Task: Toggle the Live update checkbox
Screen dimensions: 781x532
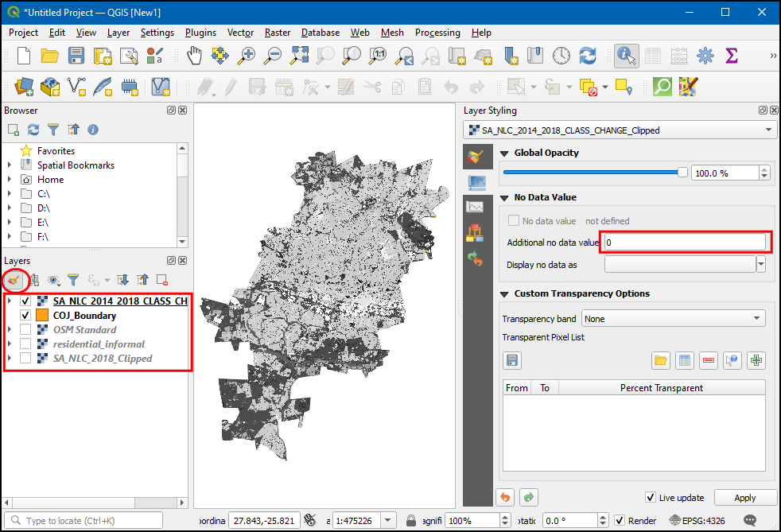Action: (x=651, y=498)
